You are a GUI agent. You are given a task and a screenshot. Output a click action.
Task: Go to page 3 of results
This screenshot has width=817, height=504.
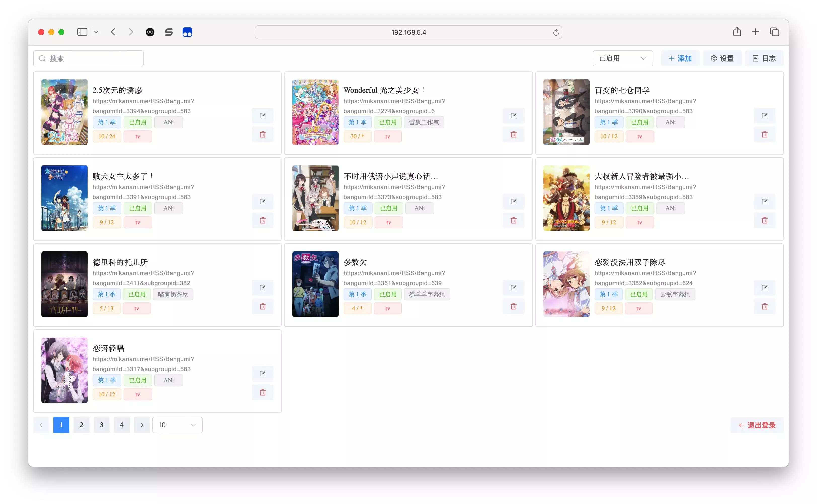(x=101, y=425)
